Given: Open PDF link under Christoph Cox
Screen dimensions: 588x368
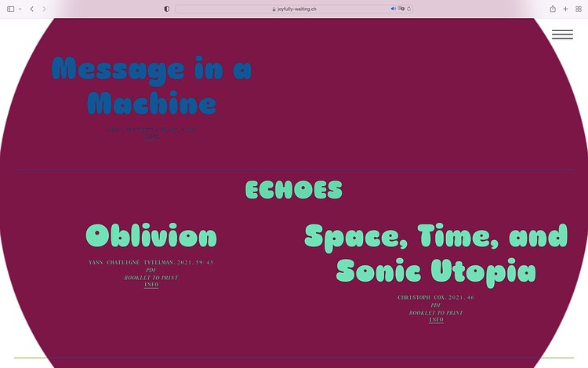Looking at the screenshot, I should [x=436, y=305].
